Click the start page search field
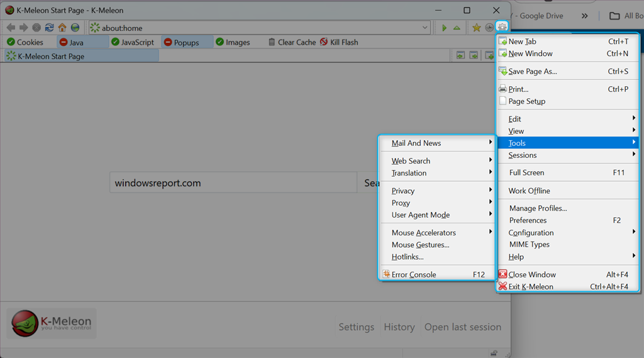The height and width of the screenshot is (358, 644). click(x=233, y=182)
